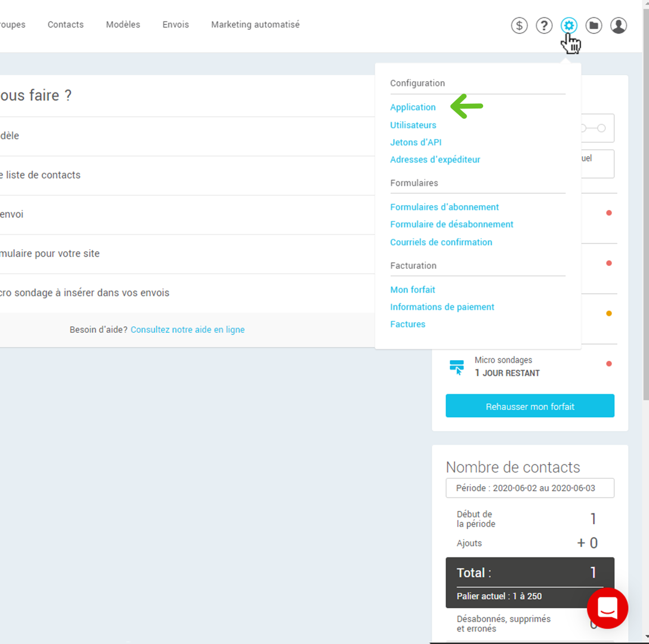
Task: Open the documents folder icon
Action: 594,25
